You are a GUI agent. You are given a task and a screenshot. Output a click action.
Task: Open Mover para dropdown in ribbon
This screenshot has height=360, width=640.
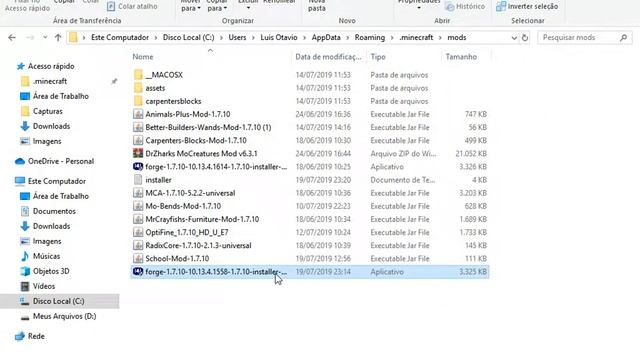(x=190, y=5)
